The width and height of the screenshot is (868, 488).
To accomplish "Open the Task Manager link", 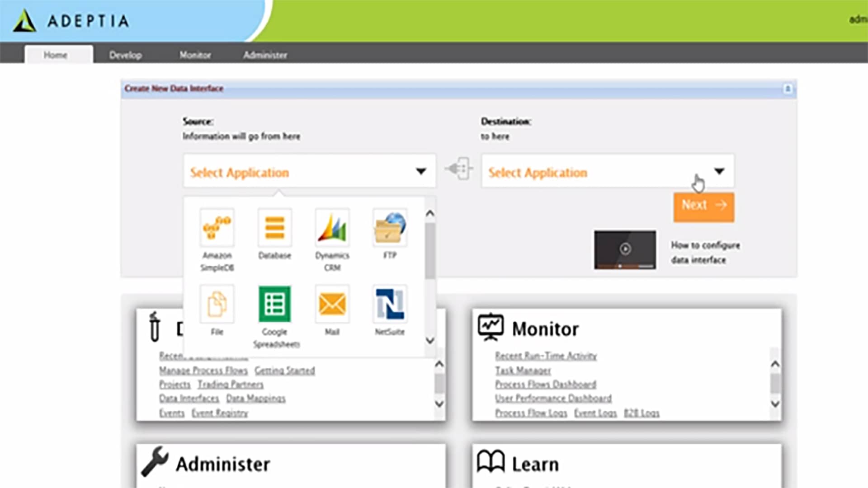I will [523, 371].
